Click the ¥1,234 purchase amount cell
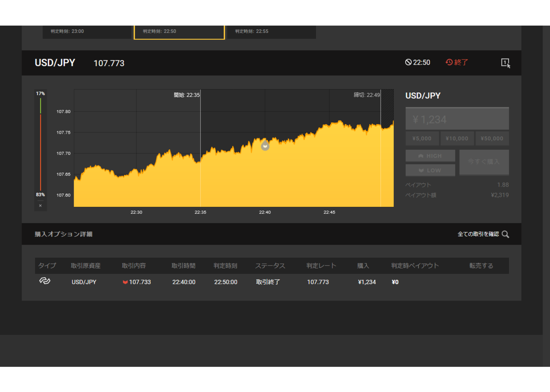The width and height of the screenshot is (550, 392). [367, 282]
